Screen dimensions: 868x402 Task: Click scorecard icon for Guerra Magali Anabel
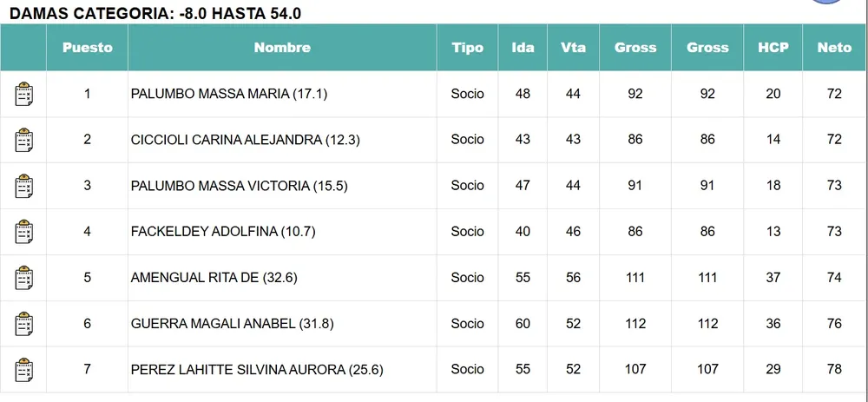[23, 324]
